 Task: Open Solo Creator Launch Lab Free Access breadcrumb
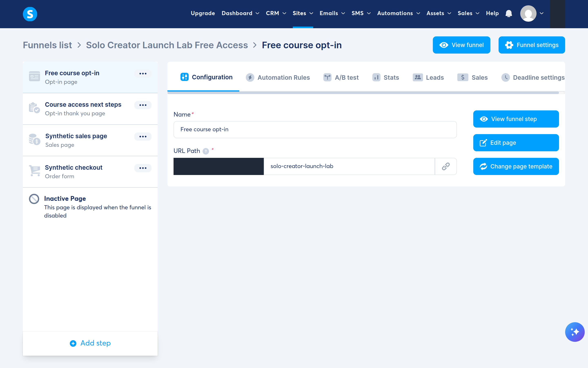[167, 45]
